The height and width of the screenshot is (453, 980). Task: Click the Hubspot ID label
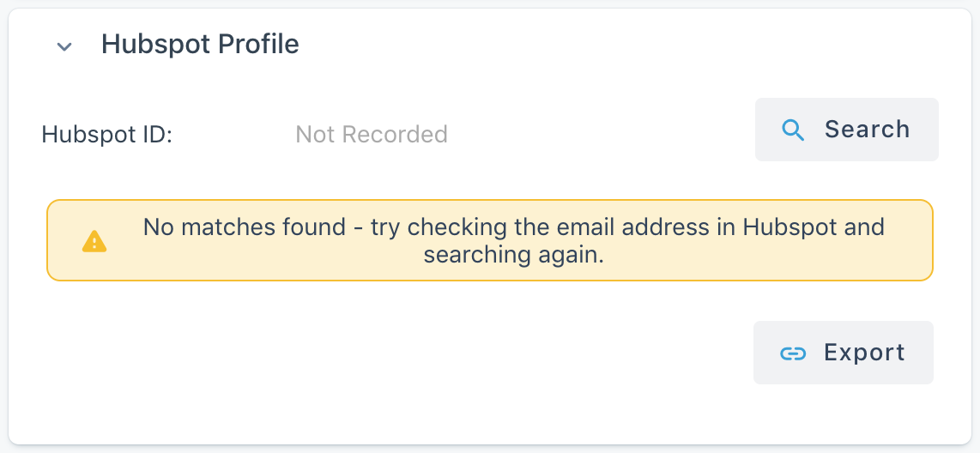tap(107, 135)
